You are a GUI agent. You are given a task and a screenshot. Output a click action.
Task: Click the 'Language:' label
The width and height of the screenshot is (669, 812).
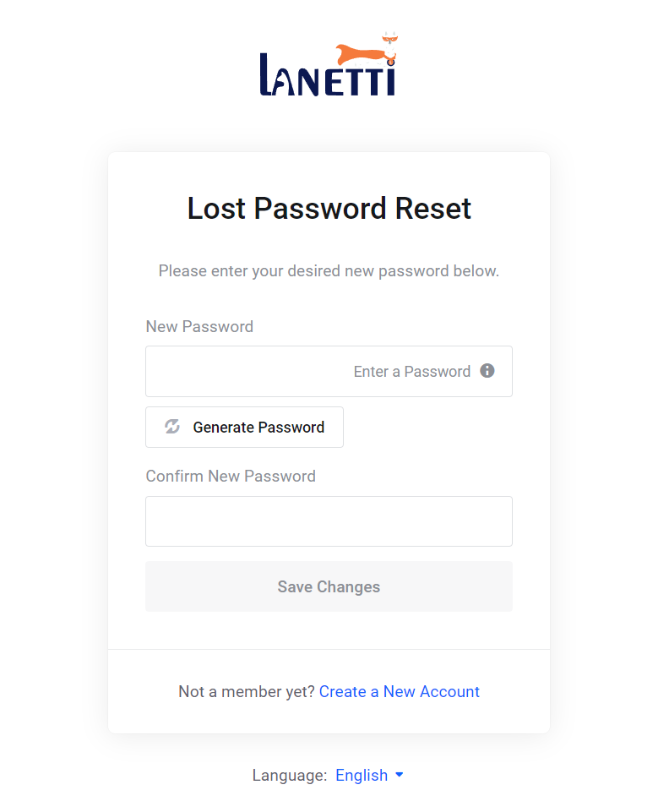290,775
